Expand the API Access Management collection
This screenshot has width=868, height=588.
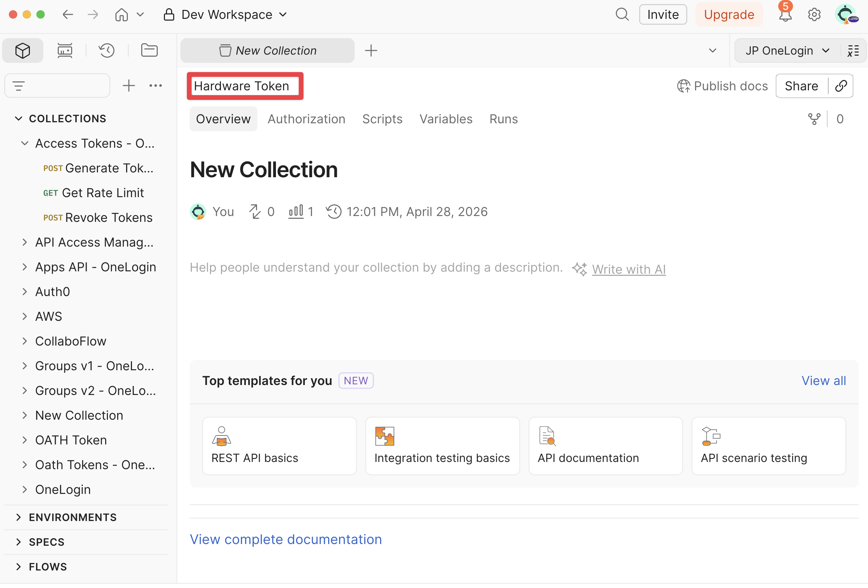(25, 242)
